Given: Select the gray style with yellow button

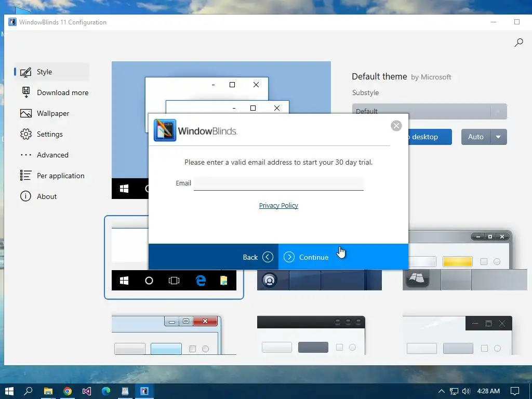Looking at the screenshot, I should point(465,260).
